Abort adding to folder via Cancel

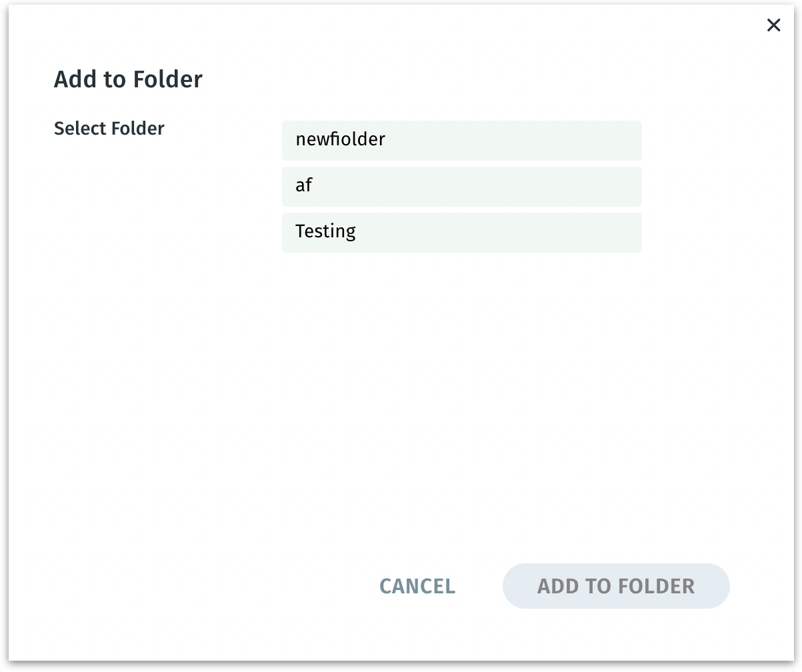click(x=417, y=586)
